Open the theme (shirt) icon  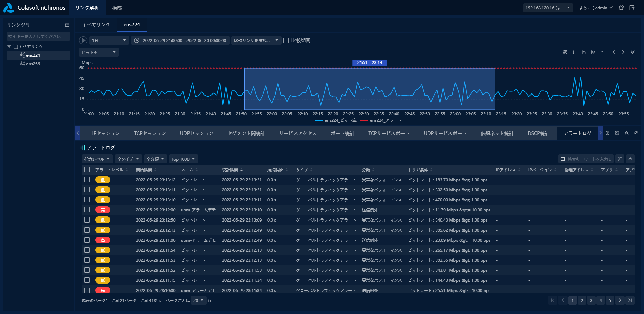tap(621, 8)
